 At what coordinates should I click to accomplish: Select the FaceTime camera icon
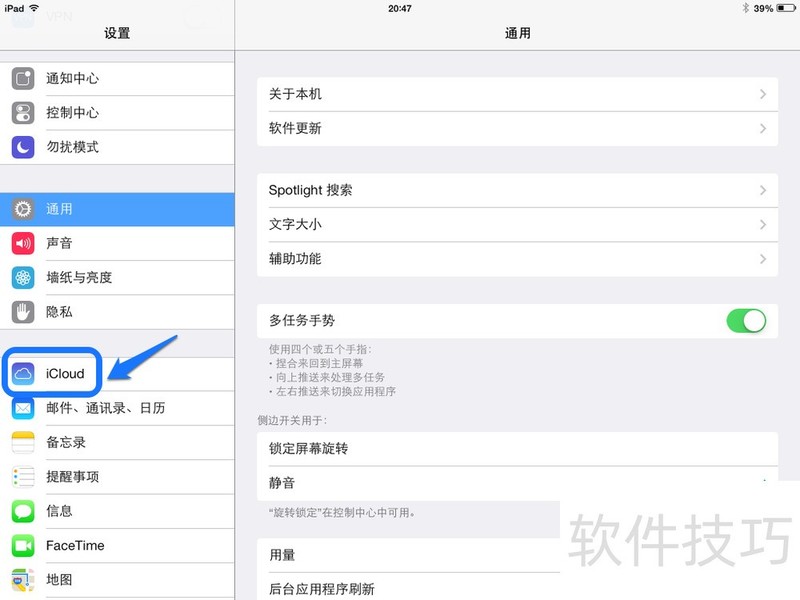tap(22, 546)
